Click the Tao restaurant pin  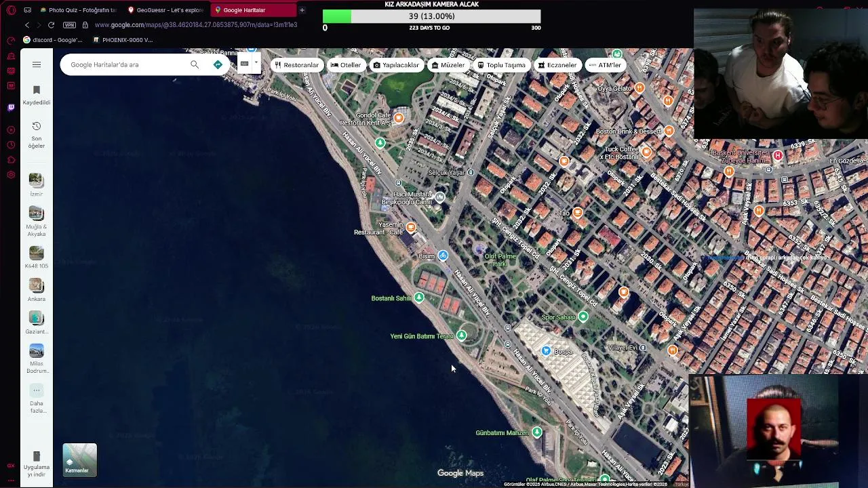(x=578, y=213)
